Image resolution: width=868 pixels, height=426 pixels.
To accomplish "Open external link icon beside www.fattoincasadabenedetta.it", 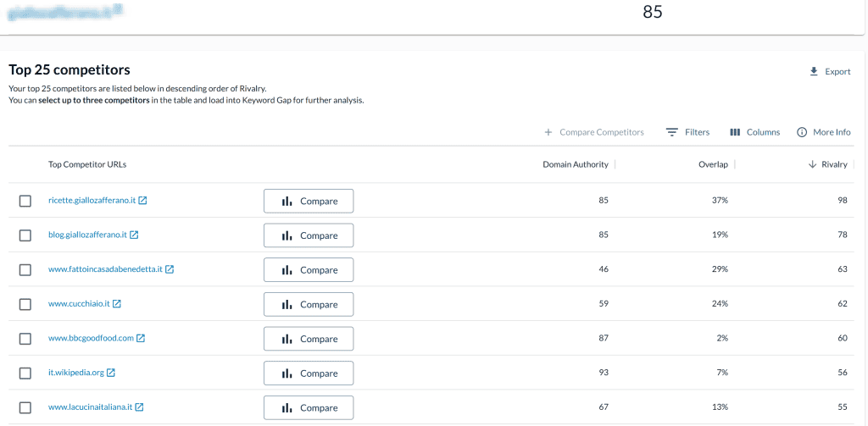I will pyautogui.click(x=170, y=268).
